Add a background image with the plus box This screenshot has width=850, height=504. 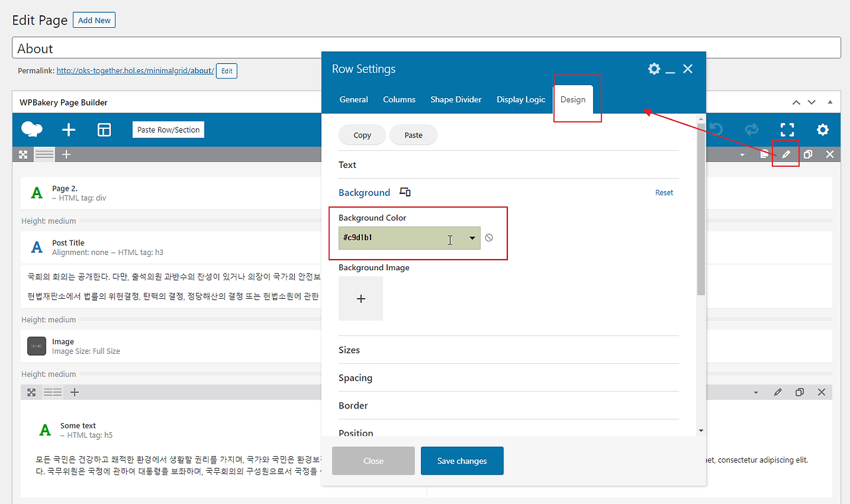tap(361, 299)
